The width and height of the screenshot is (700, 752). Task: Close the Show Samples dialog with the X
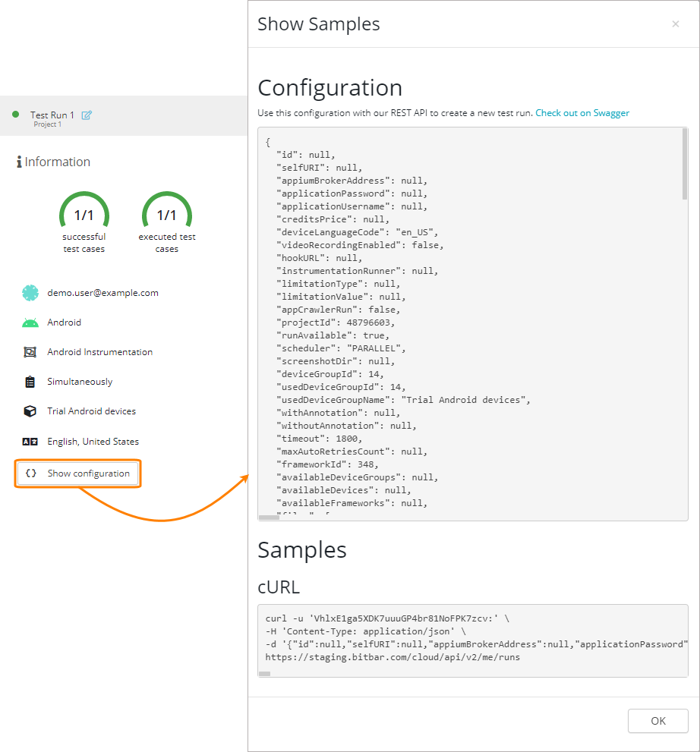(675, 24)
